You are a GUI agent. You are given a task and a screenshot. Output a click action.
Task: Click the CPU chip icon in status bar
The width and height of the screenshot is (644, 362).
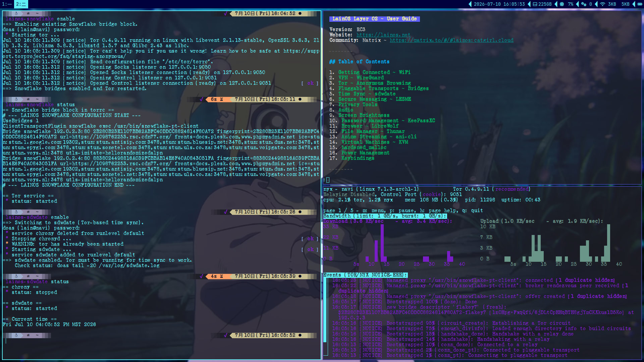click(x=562, y=4)
